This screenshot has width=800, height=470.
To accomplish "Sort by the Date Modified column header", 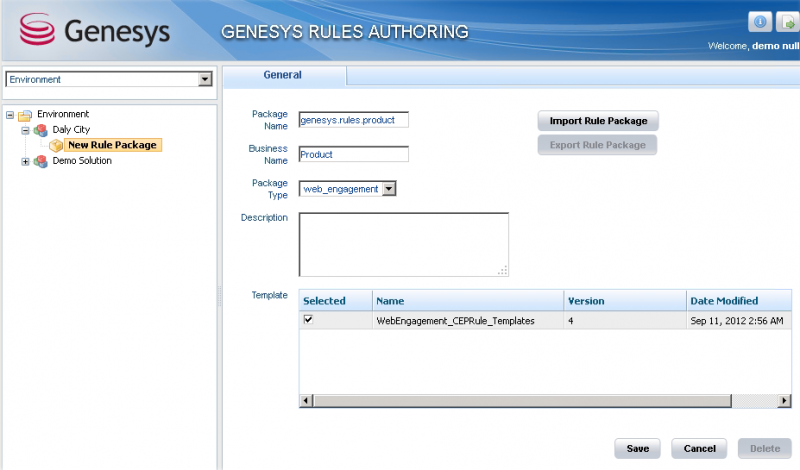I will (739, 301).
